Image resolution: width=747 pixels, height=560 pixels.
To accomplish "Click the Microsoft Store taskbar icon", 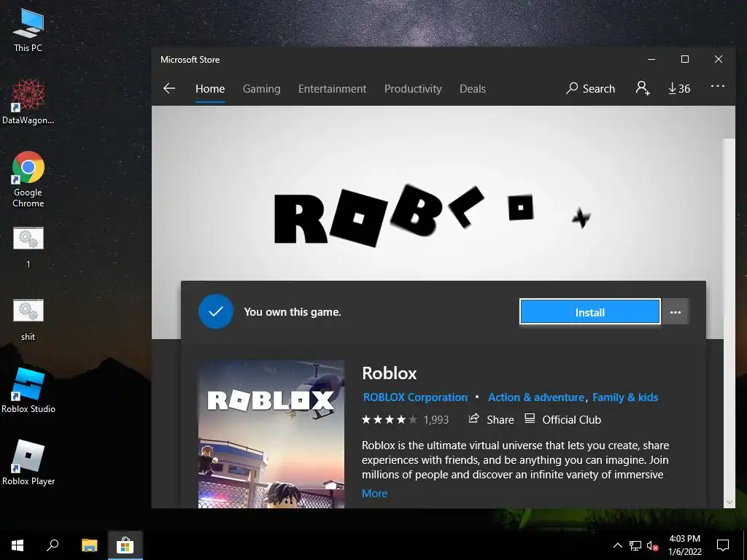I will pyautogui.click(x=125, y=545).
